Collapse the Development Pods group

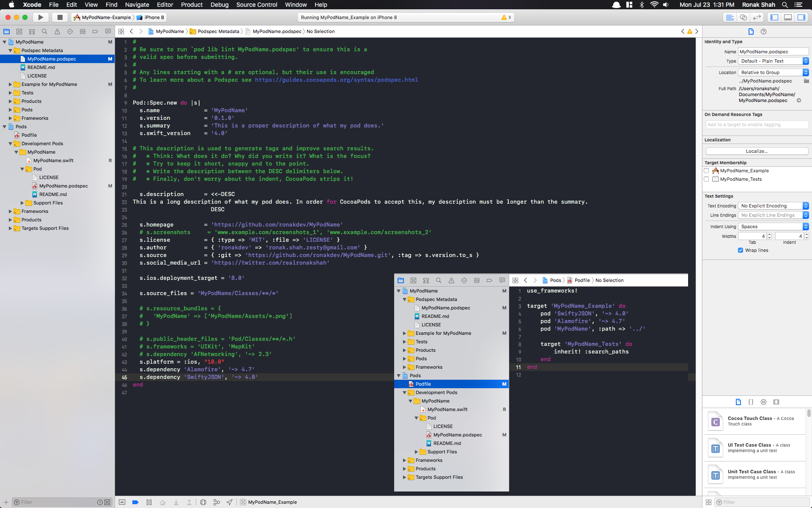(x=11, y=144)
